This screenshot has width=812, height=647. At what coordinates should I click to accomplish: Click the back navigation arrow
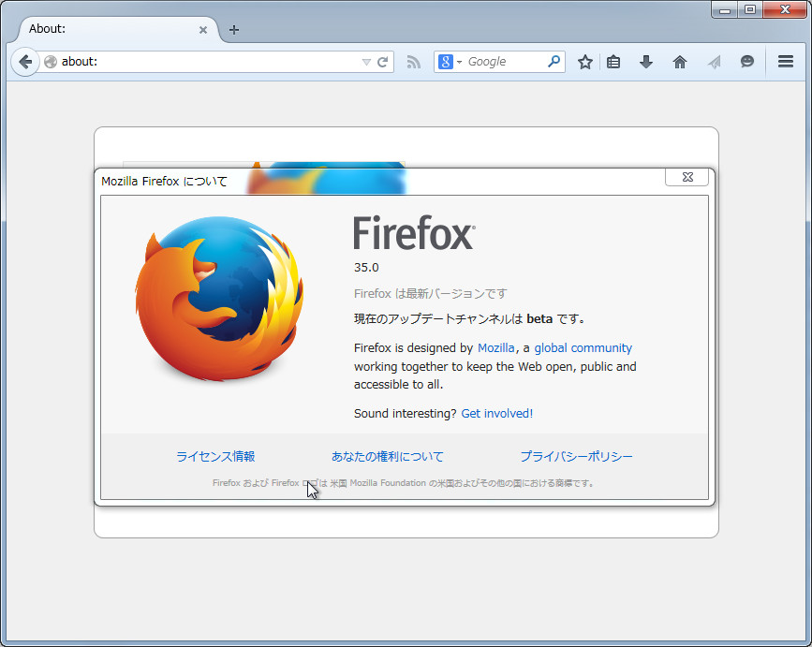25,61
